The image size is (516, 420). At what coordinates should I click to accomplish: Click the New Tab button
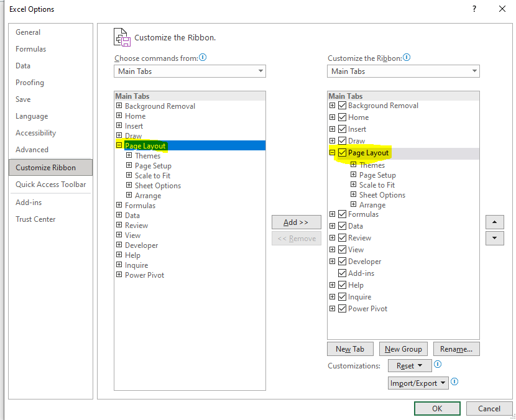pos(350,349)
